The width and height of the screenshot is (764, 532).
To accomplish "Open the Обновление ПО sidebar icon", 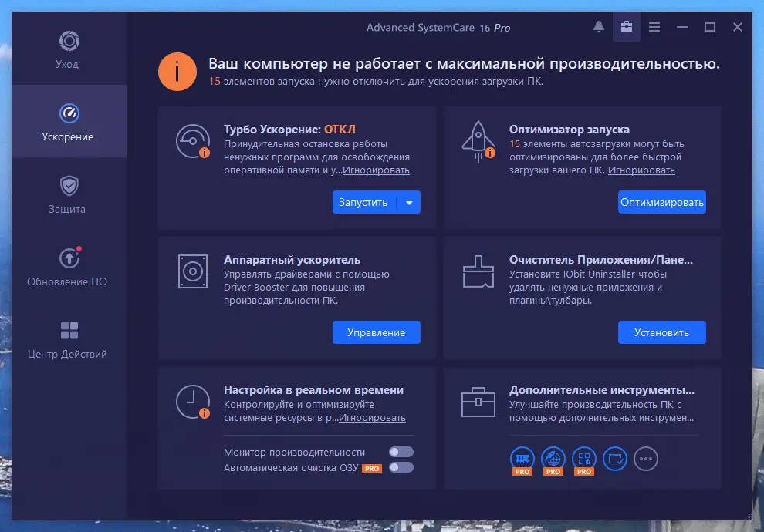I will (67, 258).
